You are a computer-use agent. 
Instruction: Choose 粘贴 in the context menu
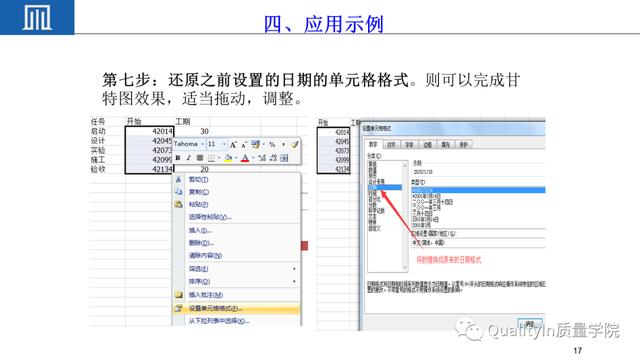pyautogui.click(x=198, y=204)
